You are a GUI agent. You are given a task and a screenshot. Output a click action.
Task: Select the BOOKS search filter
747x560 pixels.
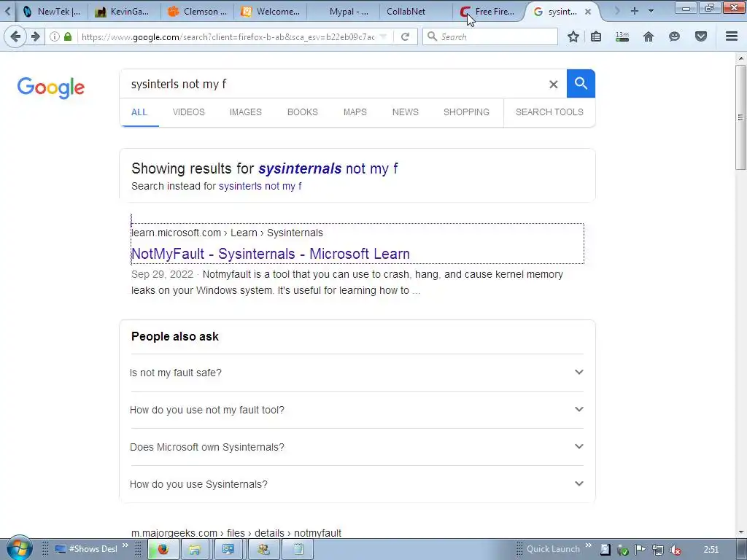[x=303, y=112]
